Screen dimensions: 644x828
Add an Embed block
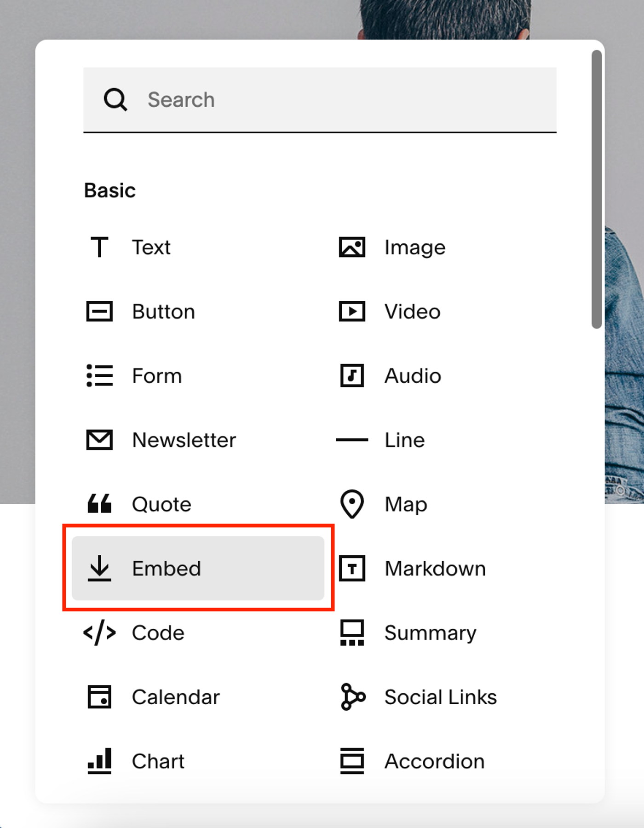[x=198, y=568]
